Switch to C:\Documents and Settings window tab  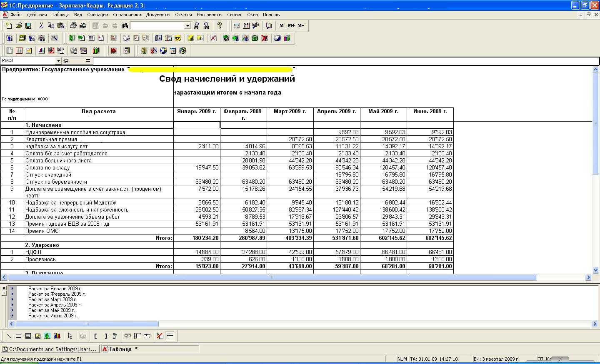click(x=50, y=349)
